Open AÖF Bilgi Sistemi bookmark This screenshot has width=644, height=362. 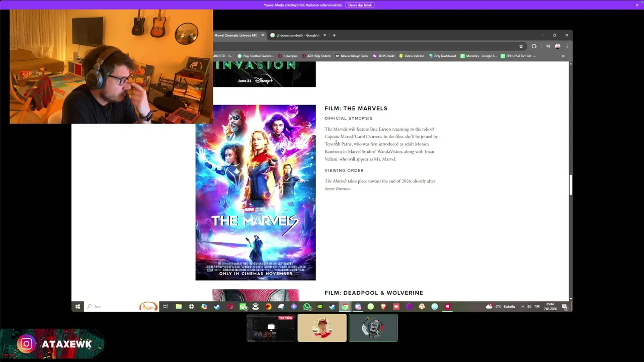coord(316,56)
